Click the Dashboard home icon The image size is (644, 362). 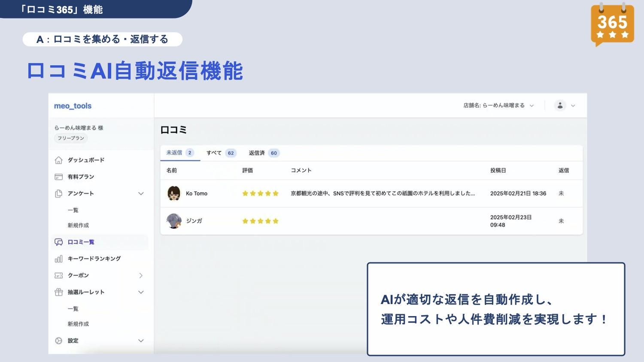pyautogui.click(x=59, y=160)
